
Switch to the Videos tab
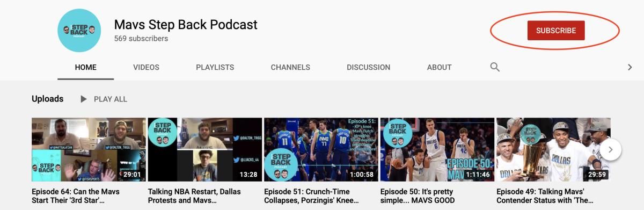(146, 67)
